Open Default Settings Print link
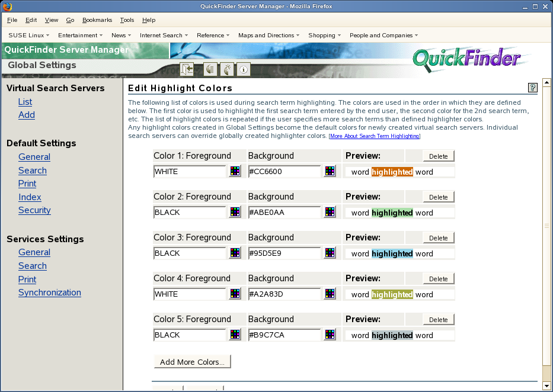 [x=27, y=184]
